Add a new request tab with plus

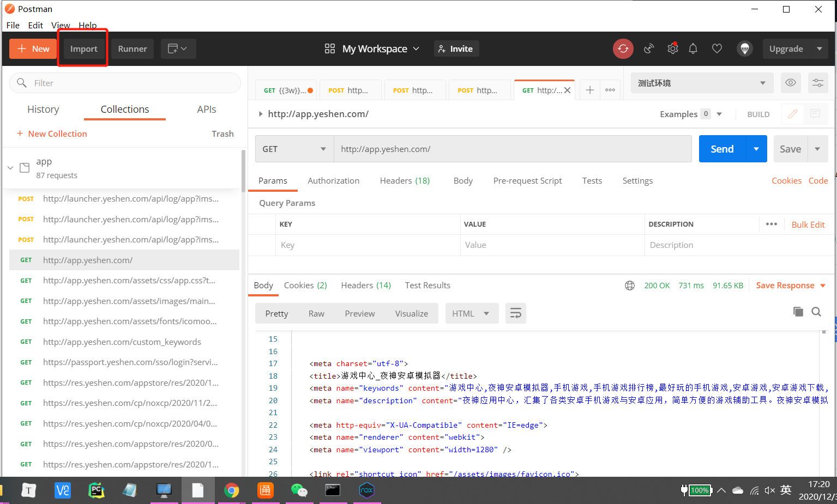coord(590,90)
